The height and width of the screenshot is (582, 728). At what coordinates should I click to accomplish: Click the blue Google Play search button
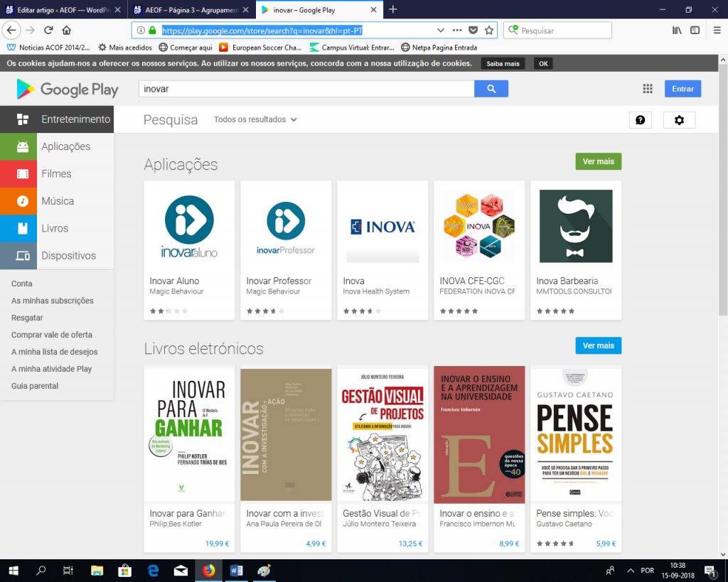(491, 89)
